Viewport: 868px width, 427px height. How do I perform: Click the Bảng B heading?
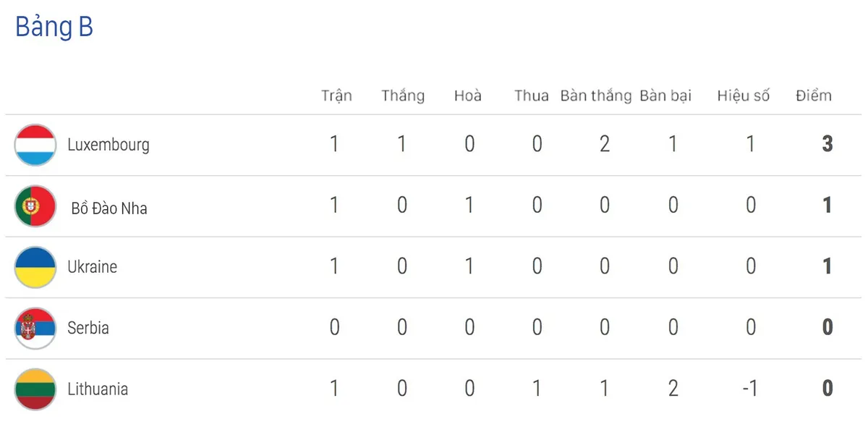(54, 28)
